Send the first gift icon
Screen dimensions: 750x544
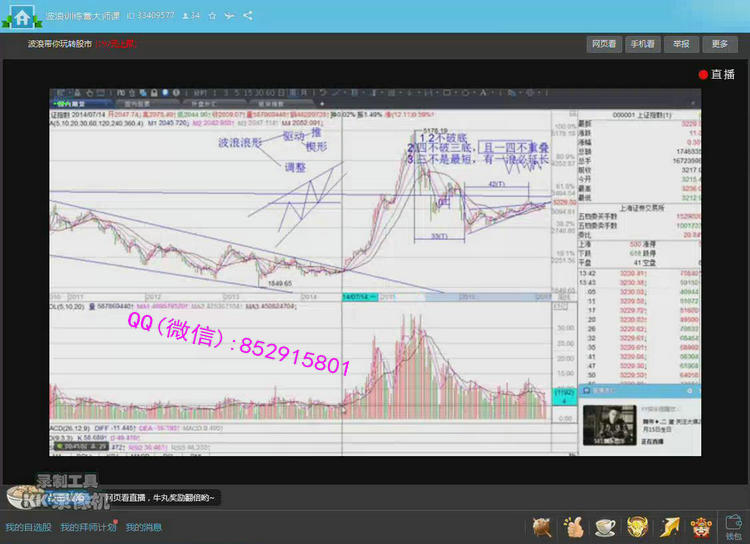click(541, 525)
